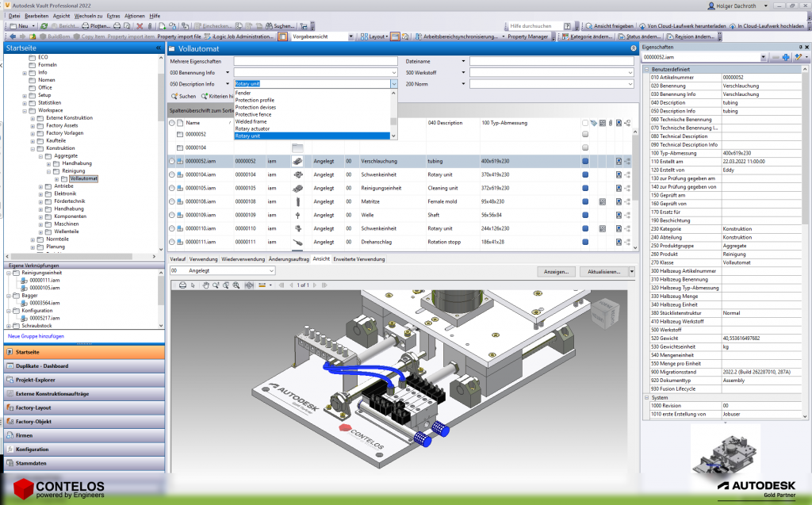Open the Vorgabeansicht dropdown

click(350, 36)
